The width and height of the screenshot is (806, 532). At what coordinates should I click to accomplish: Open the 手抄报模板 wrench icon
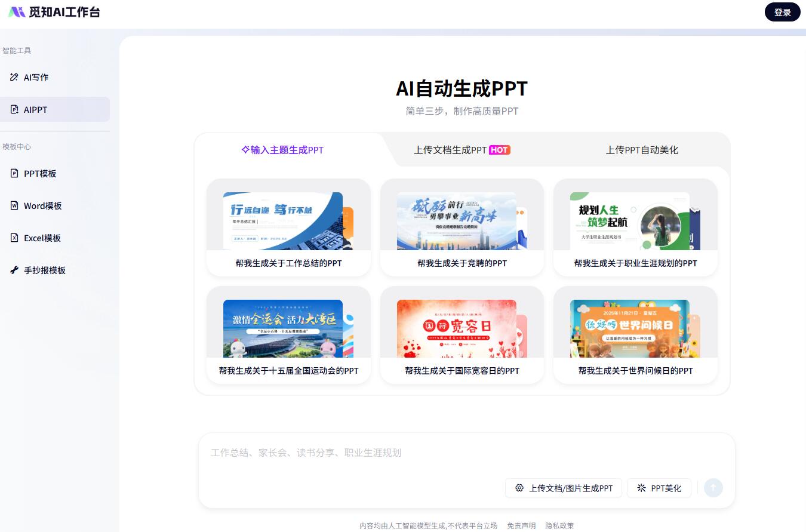tap(14, 270)
